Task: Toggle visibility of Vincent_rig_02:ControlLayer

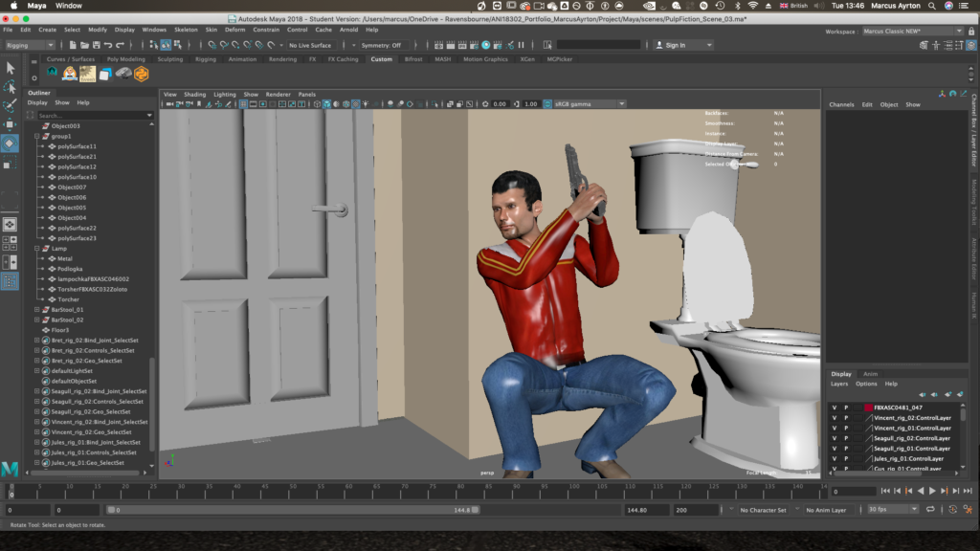Action: pyautogui.click(x=834, y=418)
